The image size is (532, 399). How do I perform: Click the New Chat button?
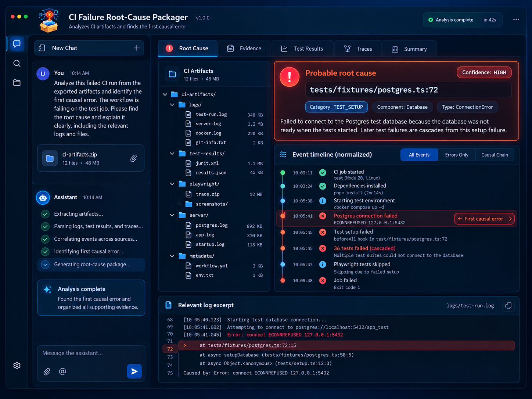[x=89, y=48]
